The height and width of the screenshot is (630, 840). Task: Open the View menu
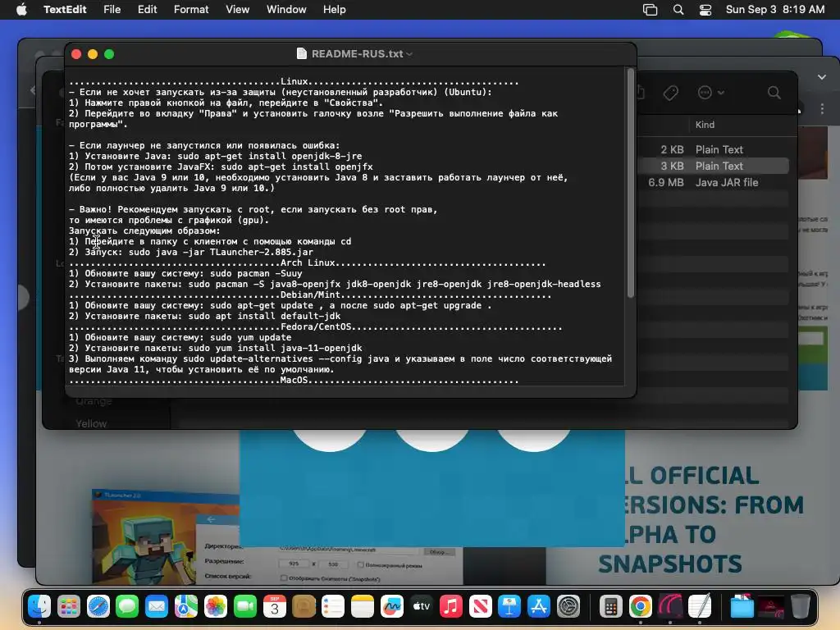click(x=237, y=10)
